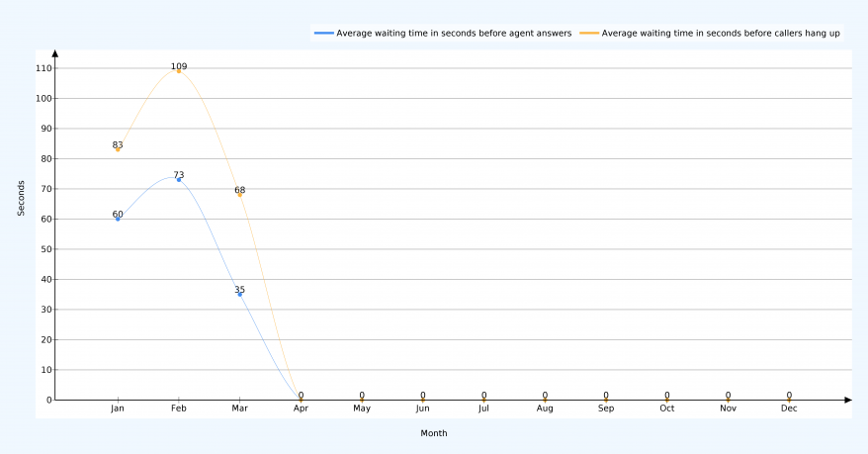Click the 'Jun' month axis label
Viewport: 868px width, 454px height.
point(423,409)
